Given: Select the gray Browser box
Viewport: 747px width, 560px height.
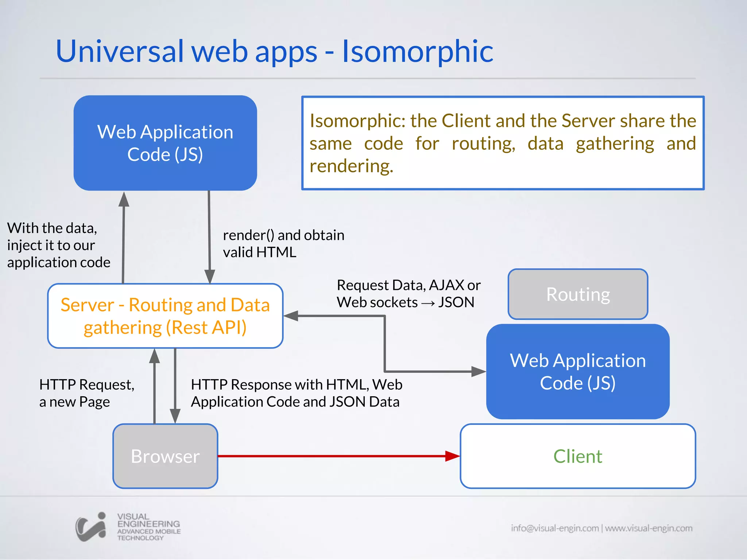Looking at the screenshot, I should (165, 456).
